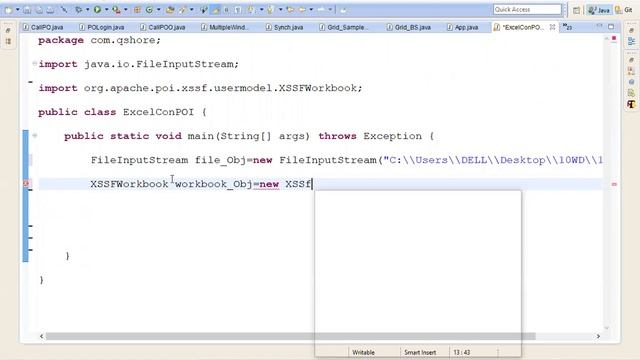Click the 'Smart Insert' status bar entry
Viewport: 640px width, 360px height.
[x=420, y=352]
